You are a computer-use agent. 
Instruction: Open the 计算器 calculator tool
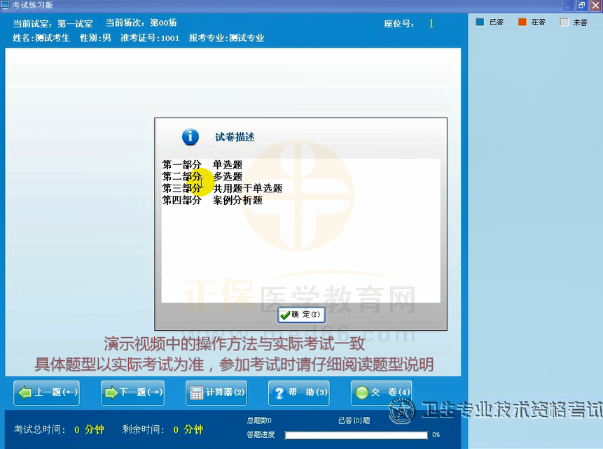[217, 392]
